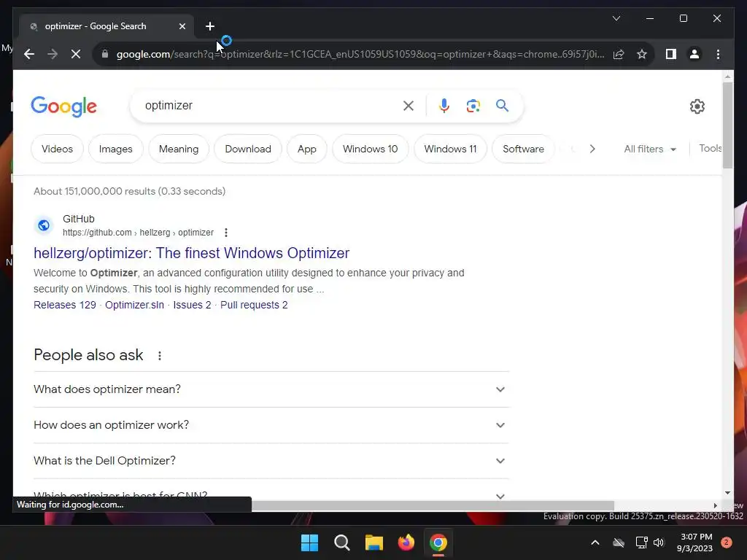This screenshot has height=560, width=747.
Task: Click the vertical page scrollbar thumb
Action: click(727, 125)
